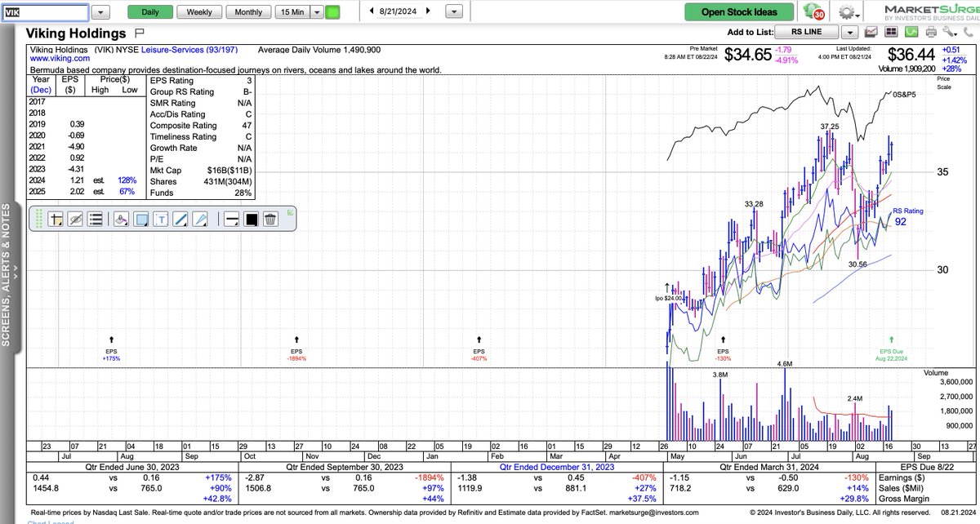
Task: Click the Composite Rating row value 47
Action: point(246,126)
